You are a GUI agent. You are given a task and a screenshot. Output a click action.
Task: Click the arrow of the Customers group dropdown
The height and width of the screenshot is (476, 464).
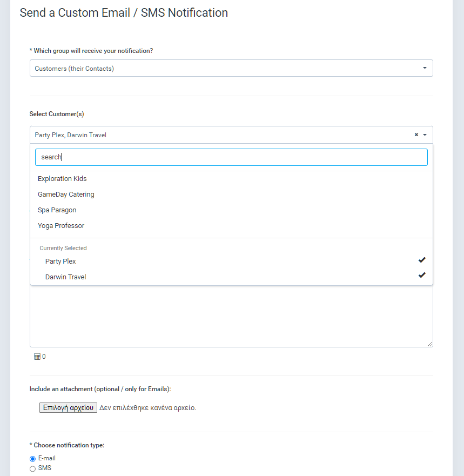425,68
